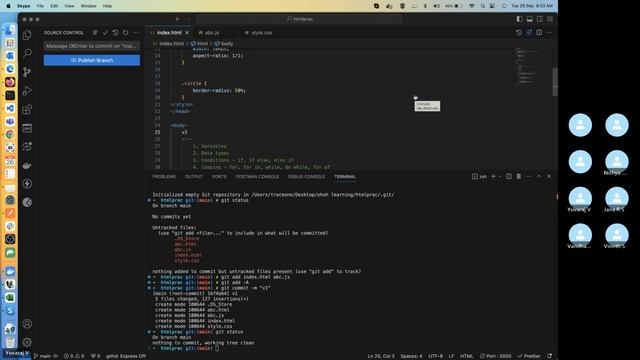Click the editor timeline history icon in editor toolbar
Screen dimensions: 640x360
click(x=519, y=33)
